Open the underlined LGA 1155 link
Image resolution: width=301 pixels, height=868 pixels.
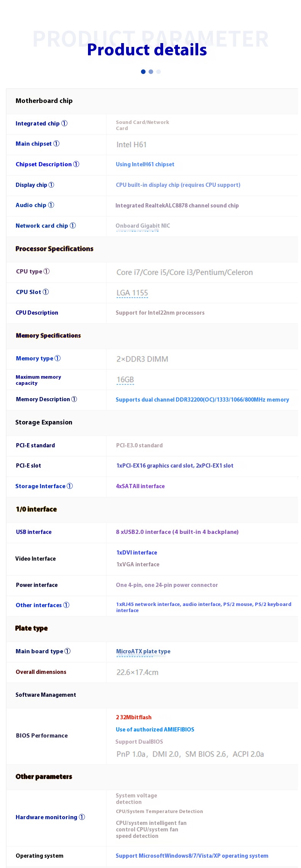[132, 293]
